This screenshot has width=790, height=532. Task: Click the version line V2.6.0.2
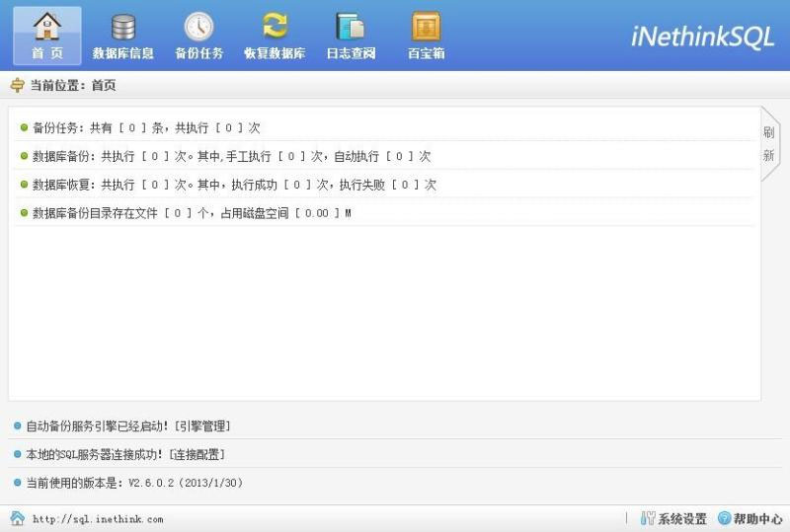tap(133, 484)
